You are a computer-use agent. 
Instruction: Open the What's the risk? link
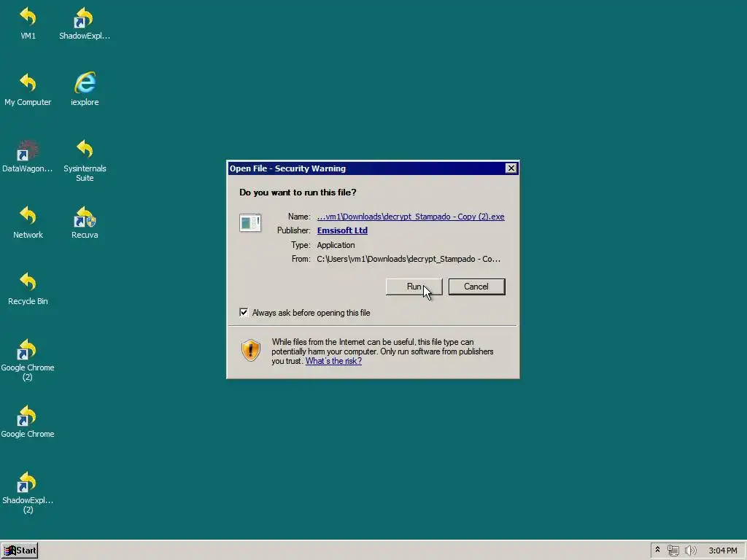(x=333, y=361)
